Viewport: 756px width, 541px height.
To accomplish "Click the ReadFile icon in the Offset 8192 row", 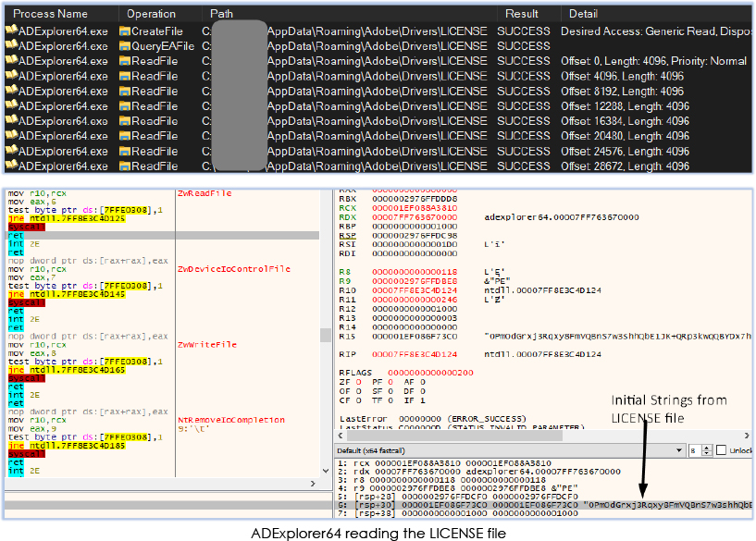I will 125,91.
